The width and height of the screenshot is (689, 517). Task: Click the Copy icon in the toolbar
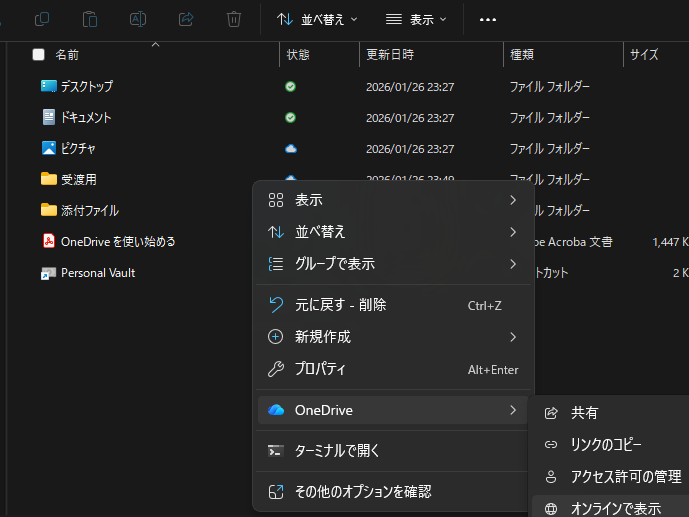[x=42, y=19]
